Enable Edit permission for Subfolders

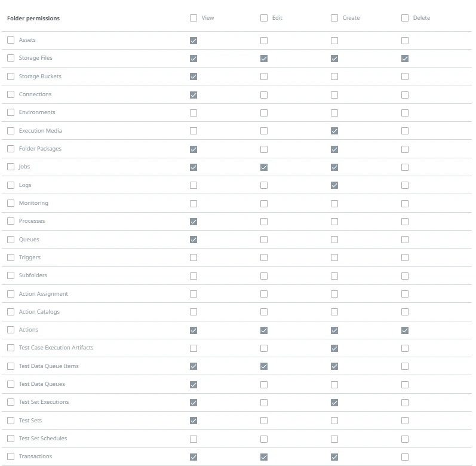point(264,276)
